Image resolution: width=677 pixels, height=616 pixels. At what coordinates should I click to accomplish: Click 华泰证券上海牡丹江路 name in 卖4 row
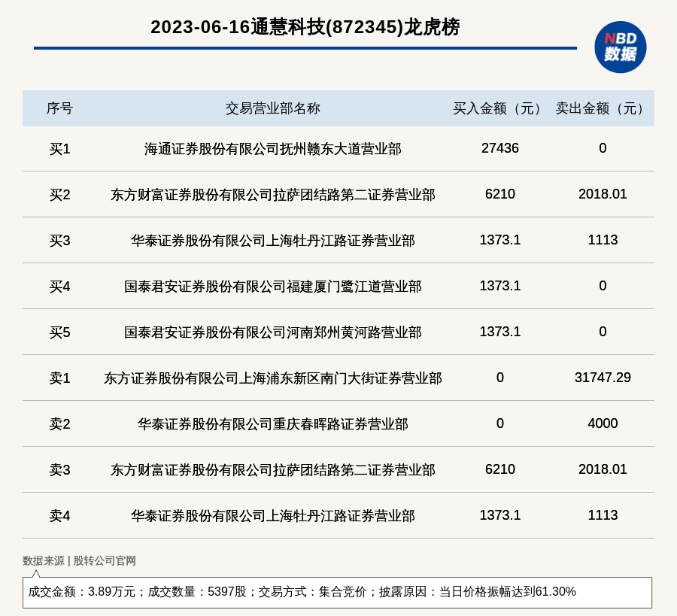click(x=273, y=515)
